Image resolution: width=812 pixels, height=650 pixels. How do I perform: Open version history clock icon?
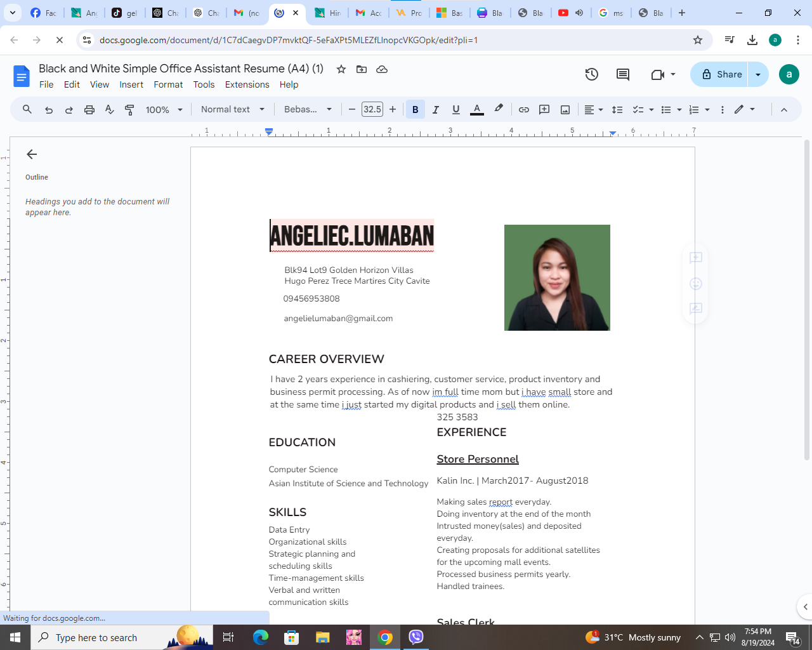coord(592,74)
